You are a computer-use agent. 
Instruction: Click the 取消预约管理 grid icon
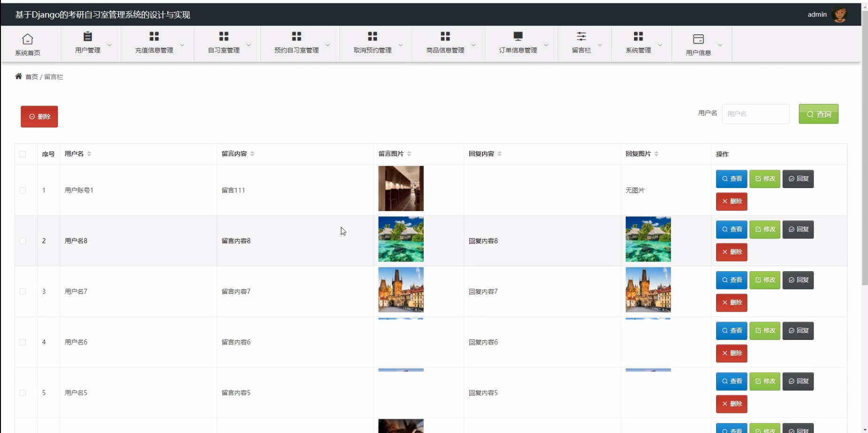click(x=372, y=36)
